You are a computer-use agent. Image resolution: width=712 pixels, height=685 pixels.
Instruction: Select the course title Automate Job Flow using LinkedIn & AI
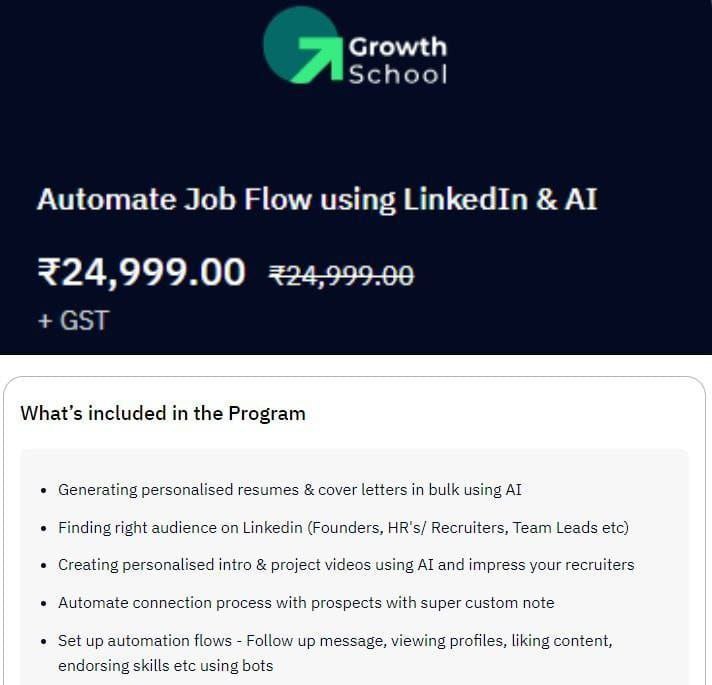317,199
